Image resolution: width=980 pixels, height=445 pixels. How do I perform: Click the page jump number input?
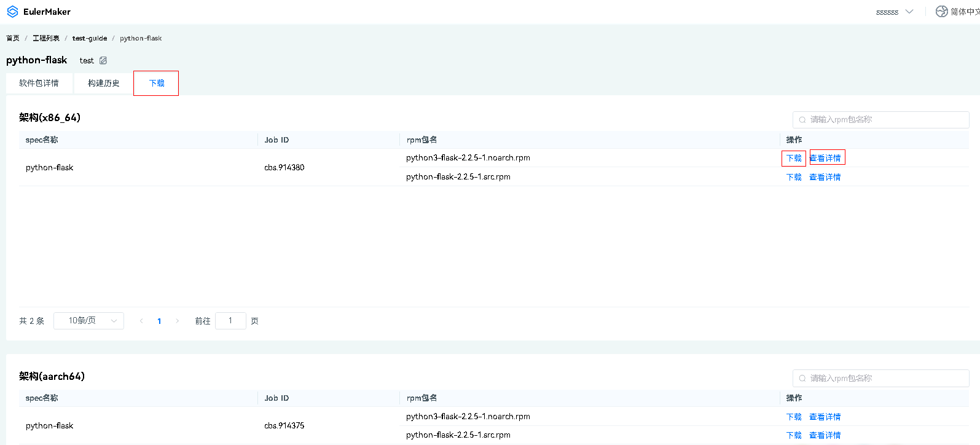(x=230, y=321)
